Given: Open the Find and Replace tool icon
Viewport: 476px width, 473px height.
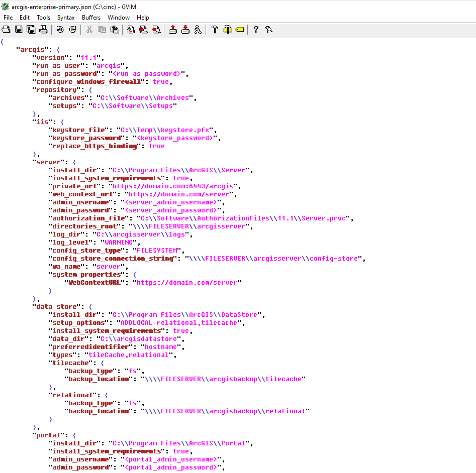Looking at the screenshot, I should tap(131, 30).
